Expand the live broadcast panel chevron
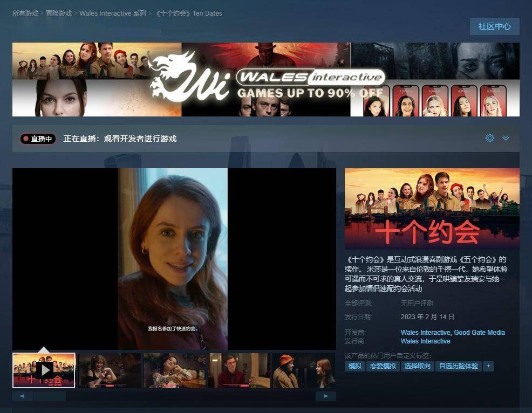This screenshot has height=413, width=532. (506, 138)
